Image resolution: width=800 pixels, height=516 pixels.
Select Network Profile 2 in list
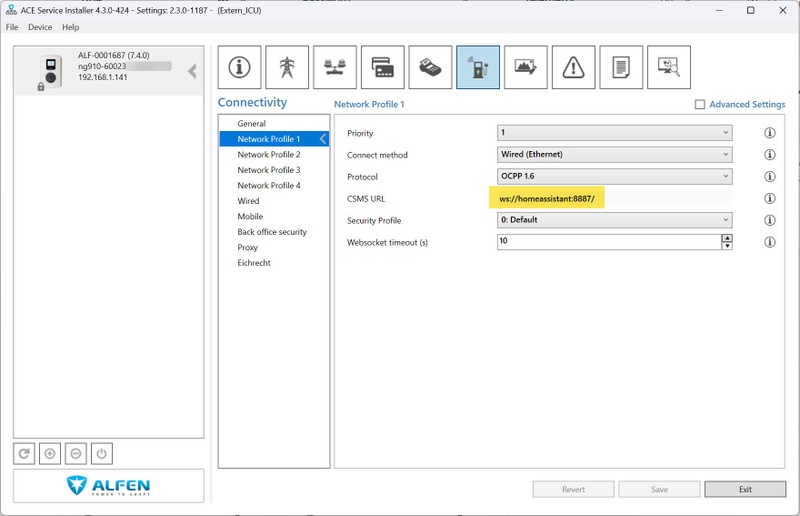(274, 154)
